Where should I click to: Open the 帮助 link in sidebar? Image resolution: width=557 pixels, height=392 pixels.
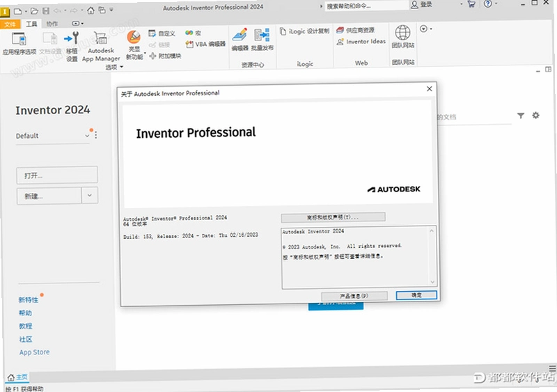click(x=26, y=313)
